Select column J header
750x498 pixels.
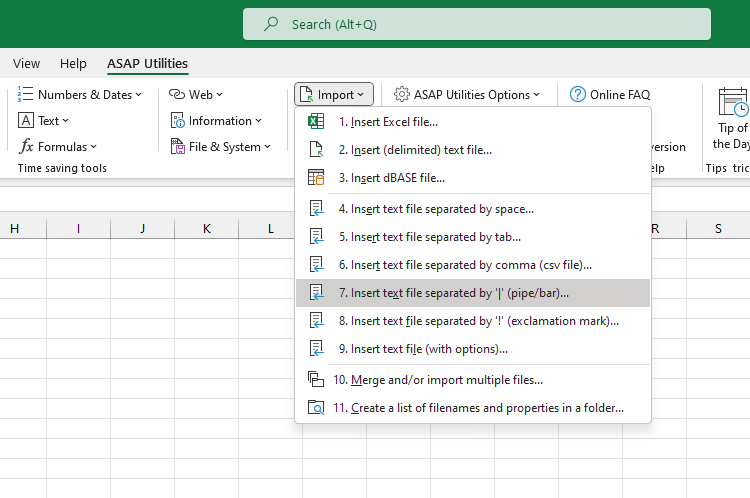tap(143, 229)
